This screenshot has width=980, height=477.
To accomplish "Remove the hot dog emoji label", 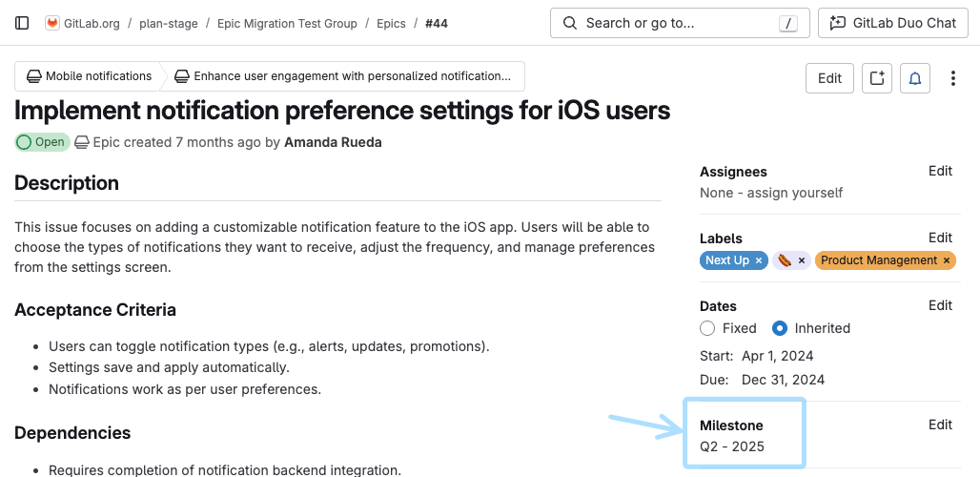I will coord(802,260).
